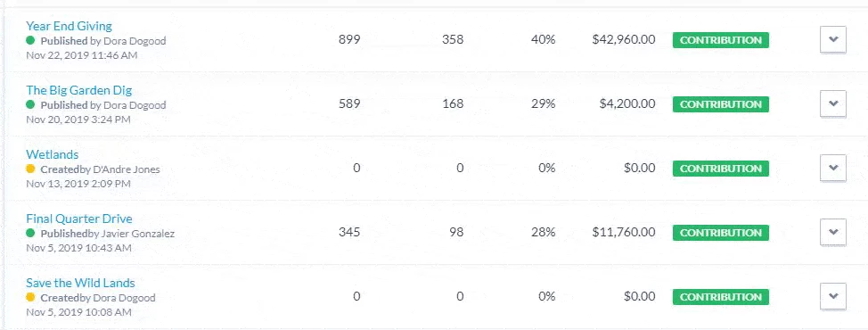Click Contribution badge on Big Garden Dig row

[x=721, y=104]
